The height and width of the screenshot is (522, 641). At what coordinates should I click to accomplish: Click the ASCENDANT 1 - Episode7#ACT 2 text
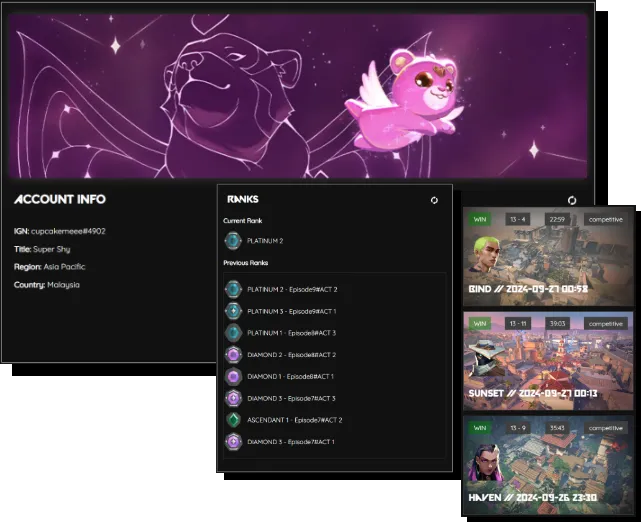[x=295, y=420]
